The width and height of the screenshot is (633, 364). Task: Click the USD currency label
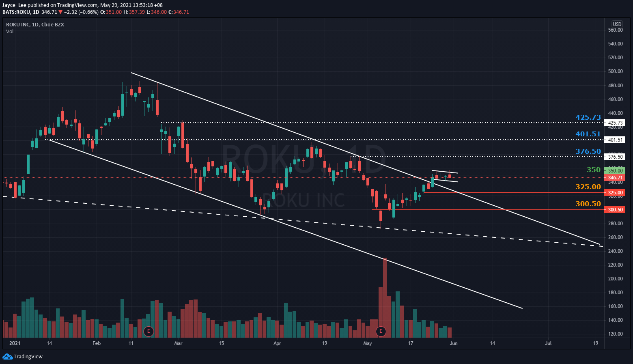coord(617,24)
